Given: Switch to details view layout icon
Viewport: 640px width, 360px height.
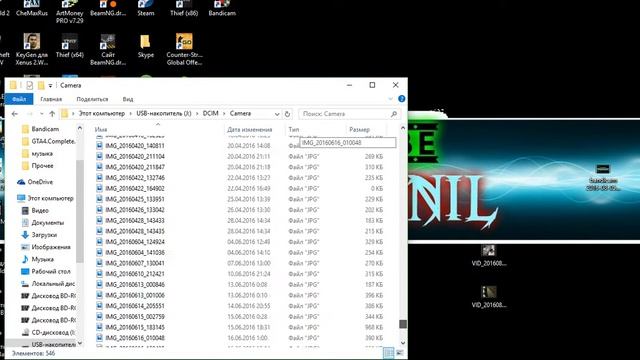Looking at the screenshot, I should [389, 353].
